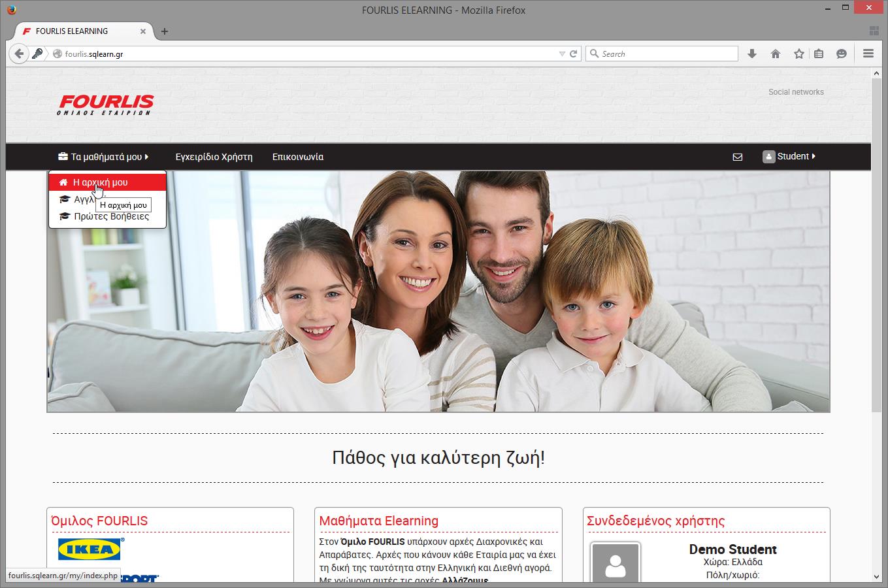Select Πρώτες Βοήθειες course entry
This screenshot has height=588, width=888.
pos(107,216)
